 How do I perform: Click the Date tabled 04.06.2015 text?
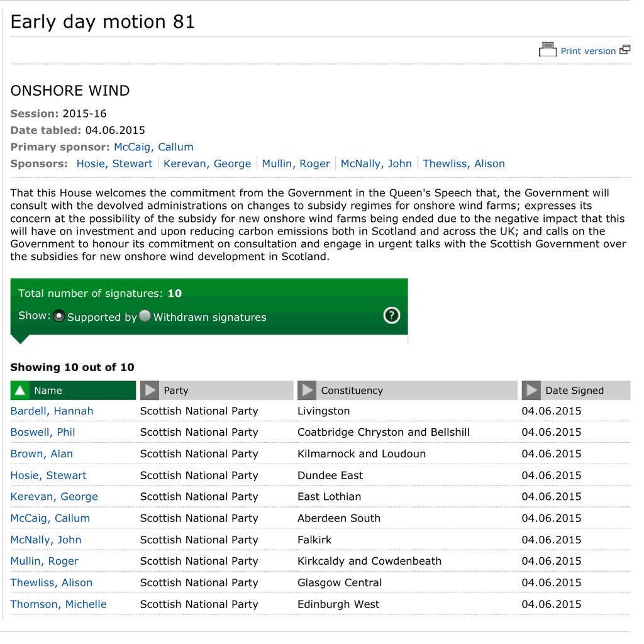(77, 131)
